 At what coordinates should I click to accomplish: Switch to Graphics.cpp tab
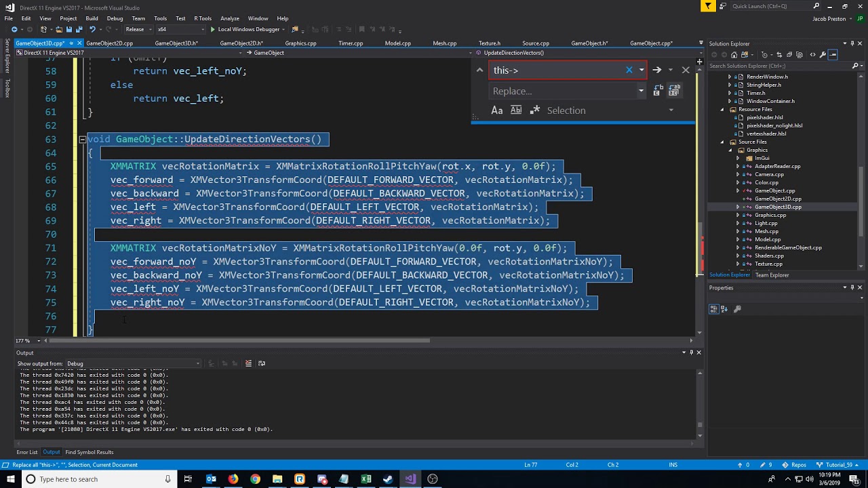coord(300,43)
